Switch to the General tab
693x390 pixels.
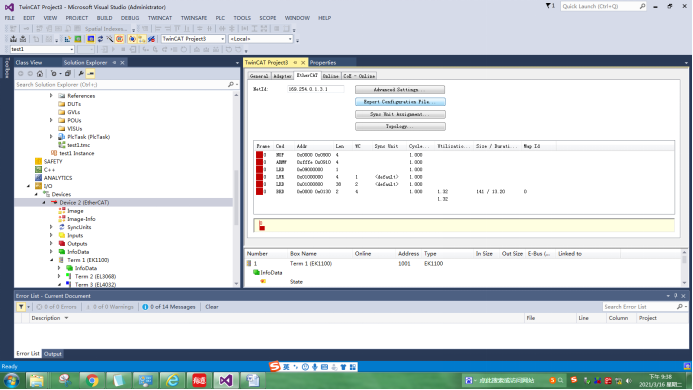click(259, 76)
